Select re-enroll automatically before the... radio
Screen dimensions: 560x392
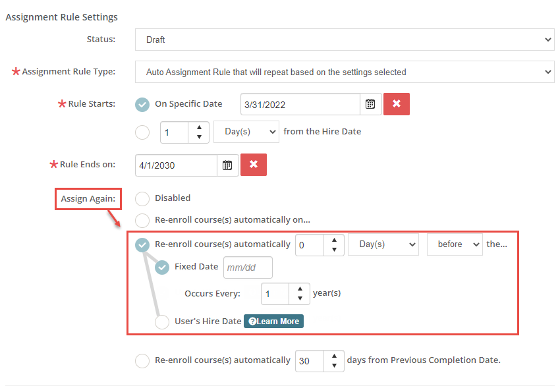pyautogui.click(x=142, y=245)
